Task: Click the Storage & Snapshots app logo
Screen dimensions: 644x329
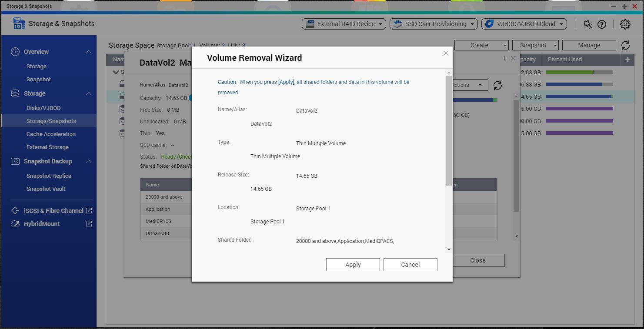Action: pyautogui.click(x=19, y=24)
